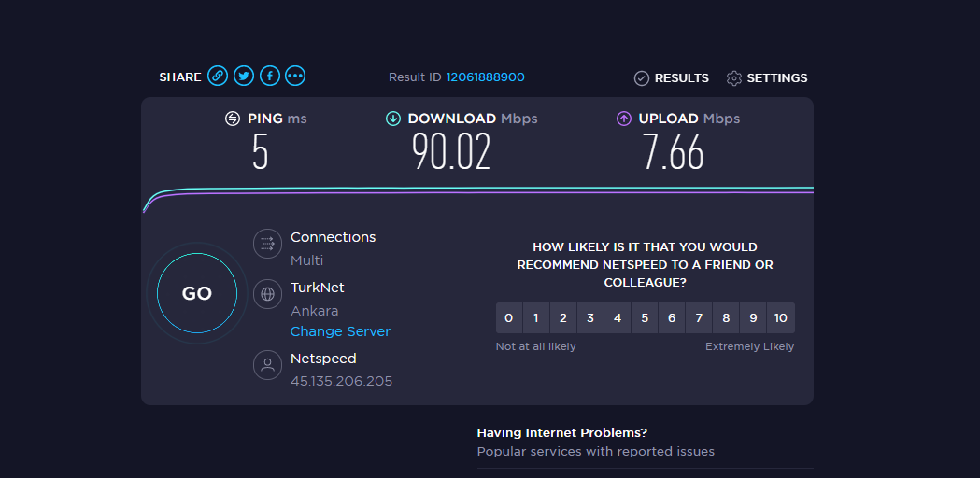The width and height of the screenshot is (980, 478).
Task: Click the Results checkmark icon
Action: 641,78
